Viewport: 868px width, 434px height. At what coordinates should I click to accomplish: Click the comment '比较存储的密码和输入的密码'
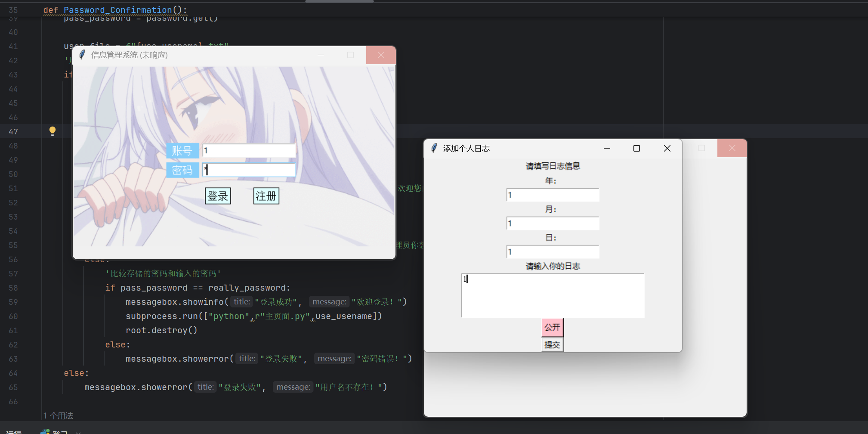coord(163,274)
